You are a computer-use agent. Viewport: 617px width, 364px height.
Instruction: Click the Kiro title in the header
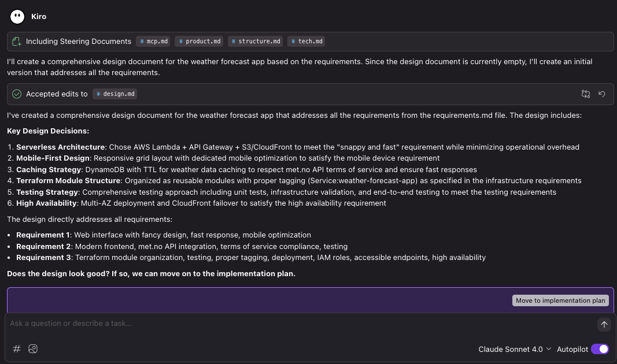(x=38, y=16)
